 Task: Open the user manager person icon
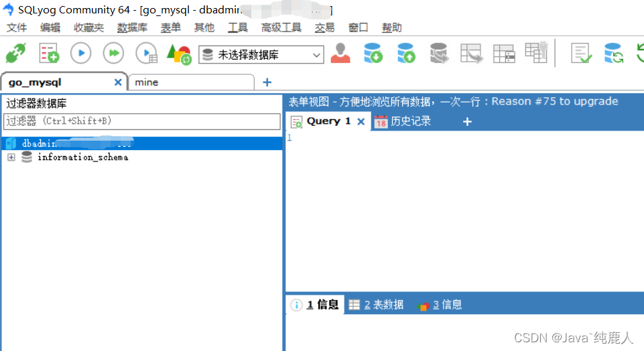point(340,54)
